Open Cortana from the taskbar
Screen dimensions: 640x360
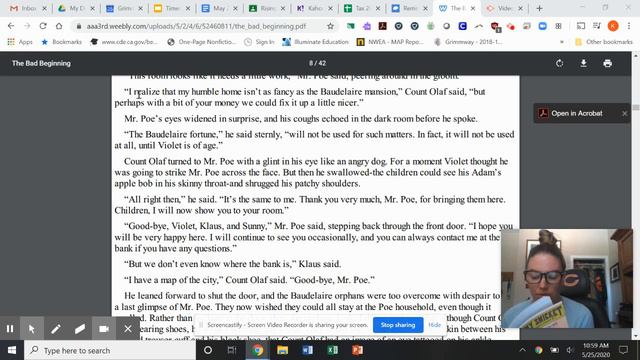[208, 350]
